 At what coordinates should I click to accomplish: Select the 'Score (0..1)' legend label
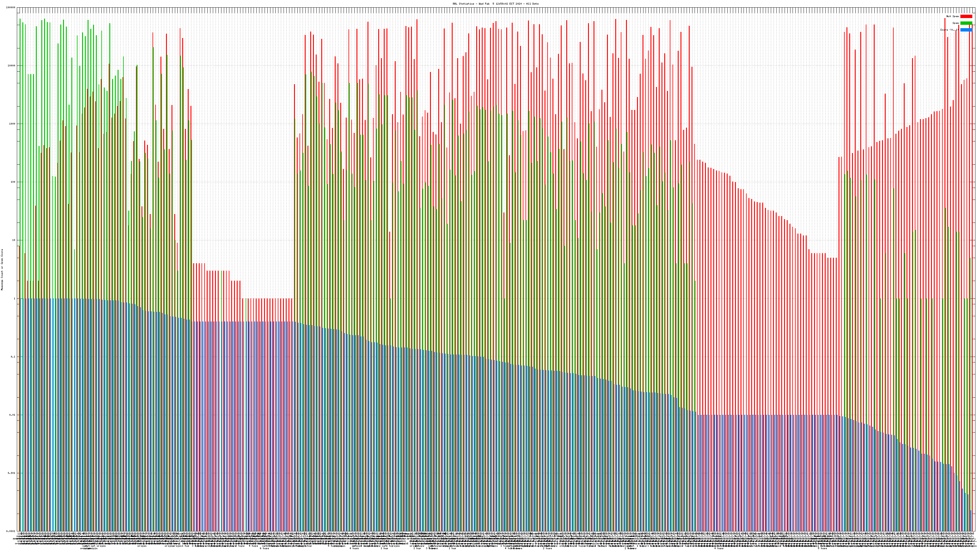click(949, 30)
